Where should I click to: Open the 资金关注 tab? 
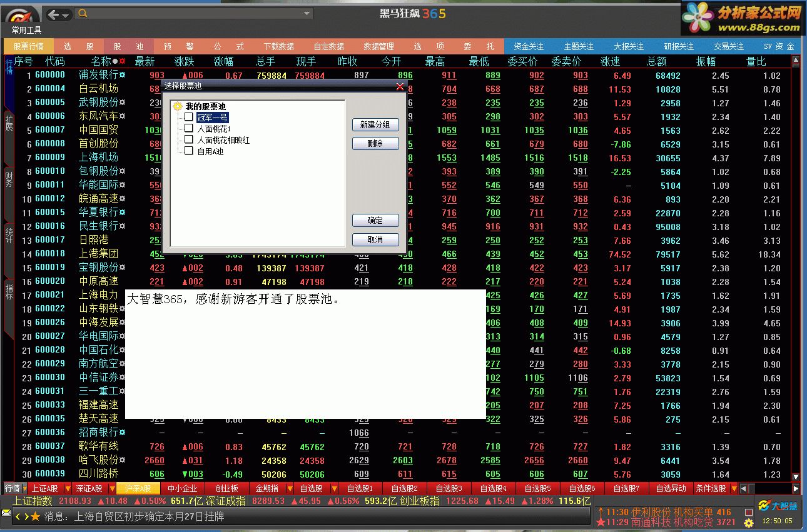(529, 46)
